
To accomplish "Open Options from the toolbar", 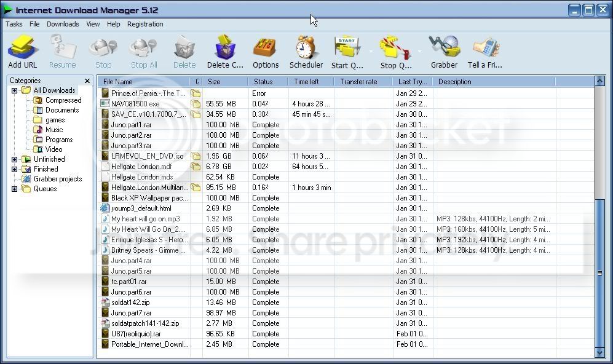I will point(266,48).
